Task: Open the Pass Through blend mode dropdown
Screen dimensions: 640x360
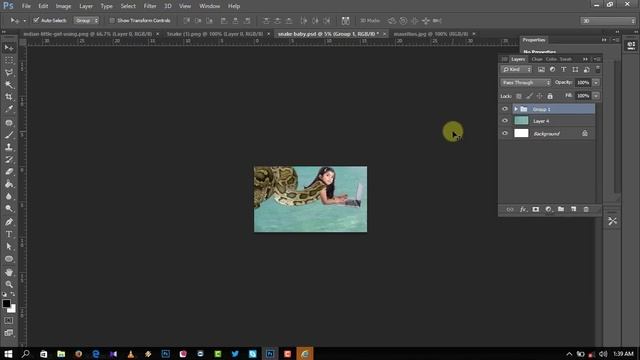Action: (526, 83)
